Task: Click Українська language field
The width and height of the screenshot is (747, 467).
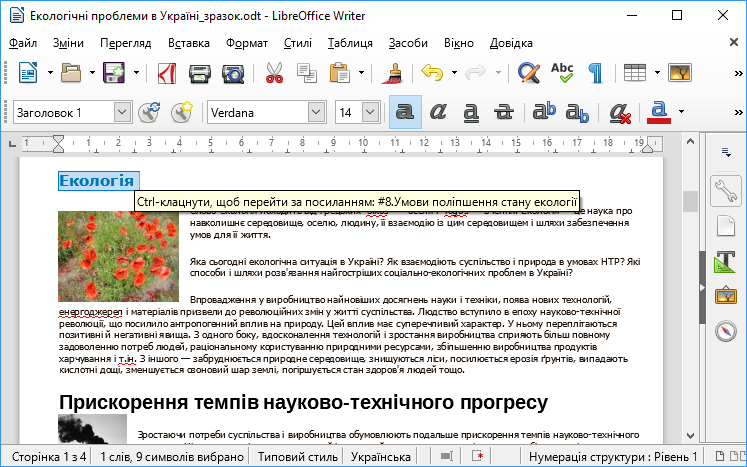Action: [381, 457]
